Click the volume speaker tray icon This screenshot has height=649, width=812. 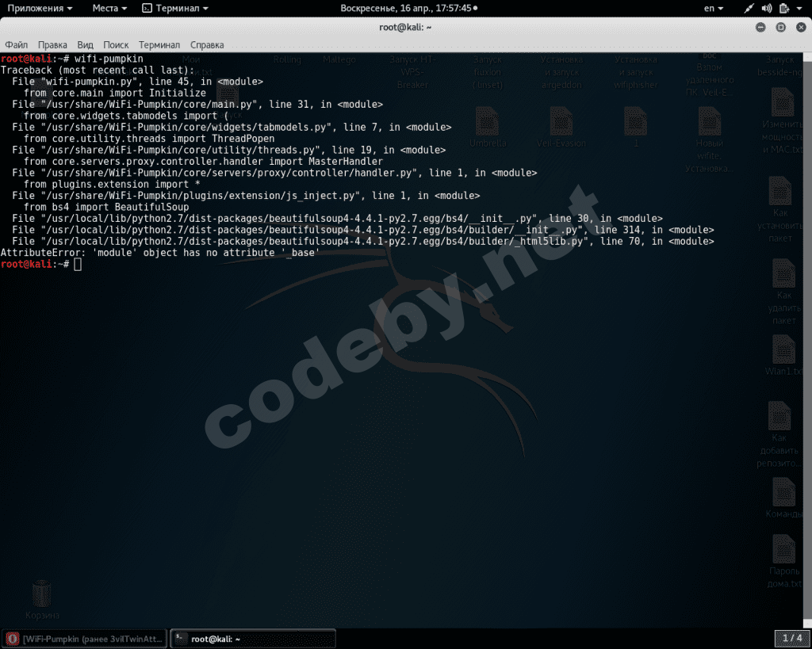tap(767, 8)
